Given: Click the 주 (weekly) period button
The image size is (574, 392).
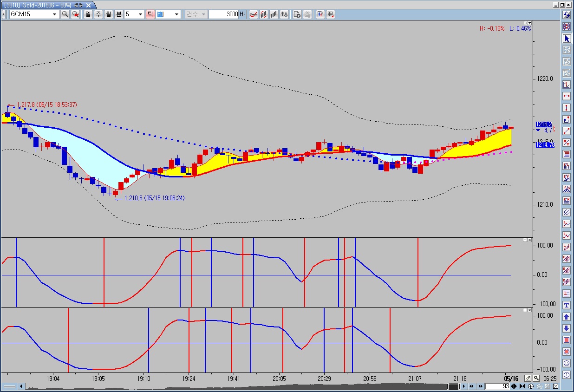Looking at the screenshot, I should (x=98, y=14).
